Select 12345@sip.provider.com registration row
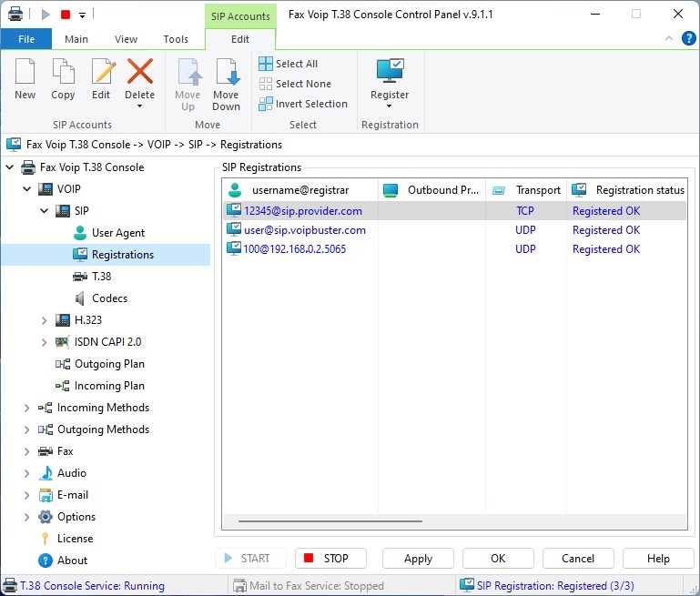The height and width of the screenshot is (596, 700). coord(454,211)
